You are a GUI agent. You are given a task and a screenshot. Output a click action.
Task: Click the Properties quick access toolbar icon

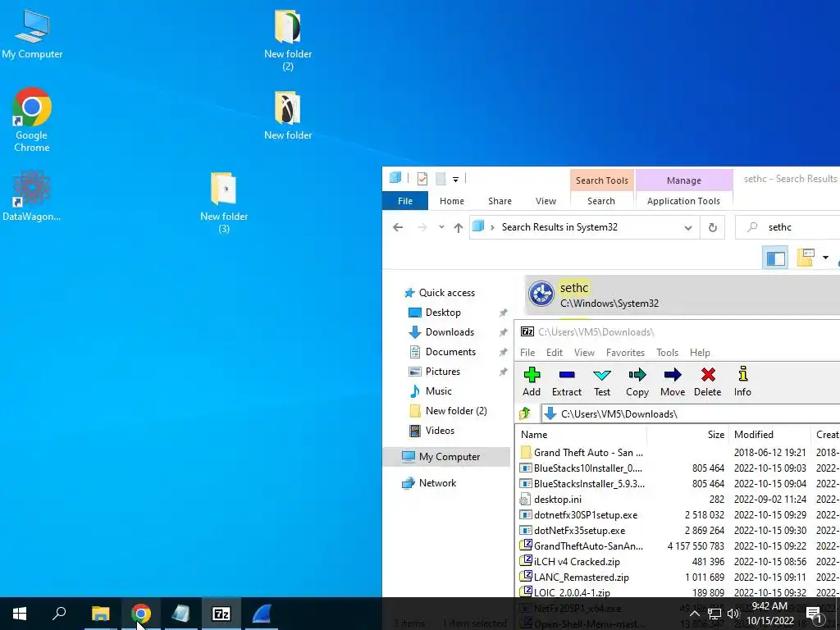[x=422, y=178]
